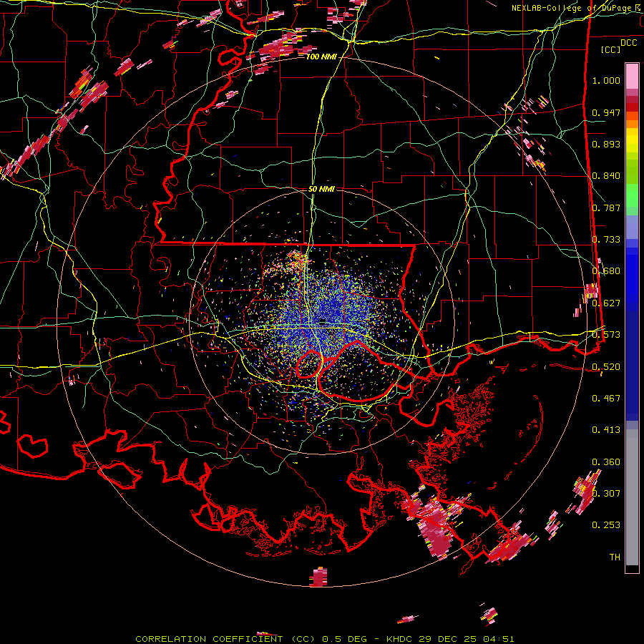The height and width of the screenshot is (644, 644).
Task: Select the 0.467 scale value
Action: 606,398
